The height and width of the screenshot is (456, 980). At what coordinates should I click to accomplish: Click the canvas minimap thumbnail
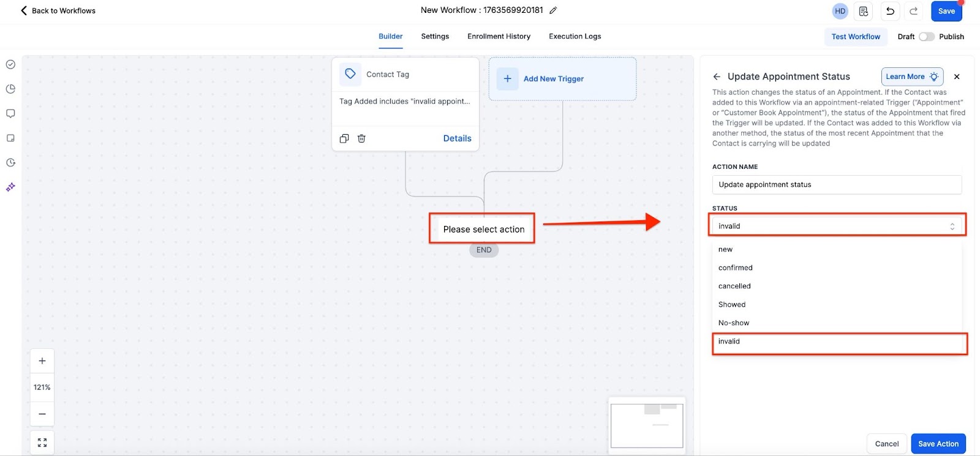click(647, 425)
